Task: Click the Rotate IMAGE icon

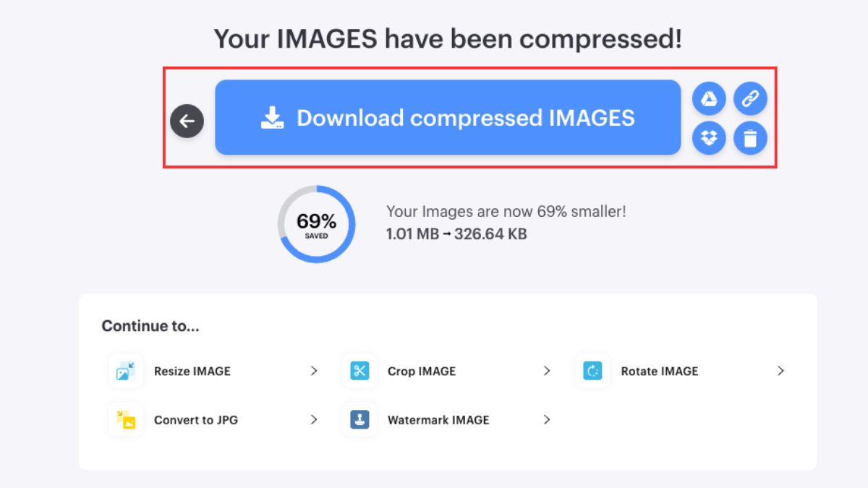Action: (x=593, y=371)
